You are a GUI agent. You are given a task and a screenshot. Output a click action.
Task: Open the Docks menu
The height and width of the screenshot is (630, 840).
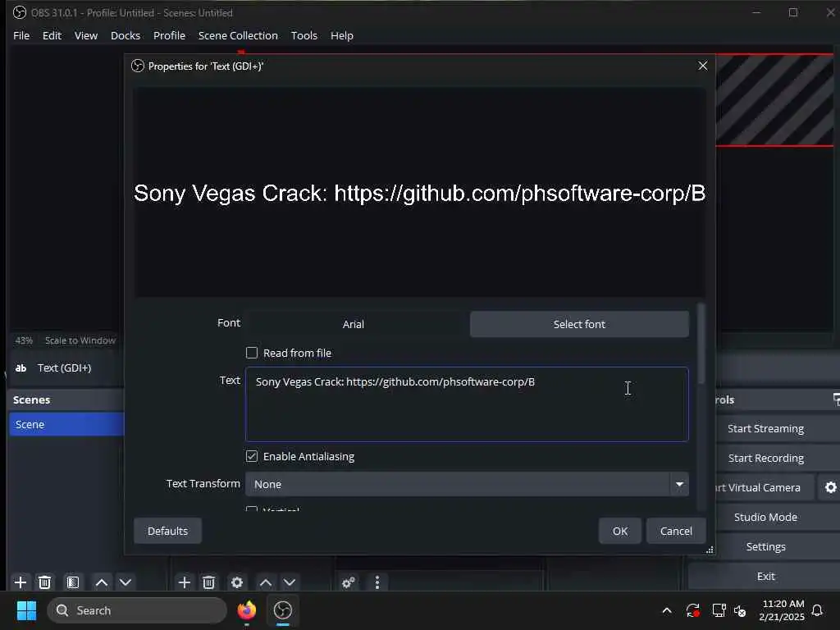pyautogui.click(x=126, y=35)
